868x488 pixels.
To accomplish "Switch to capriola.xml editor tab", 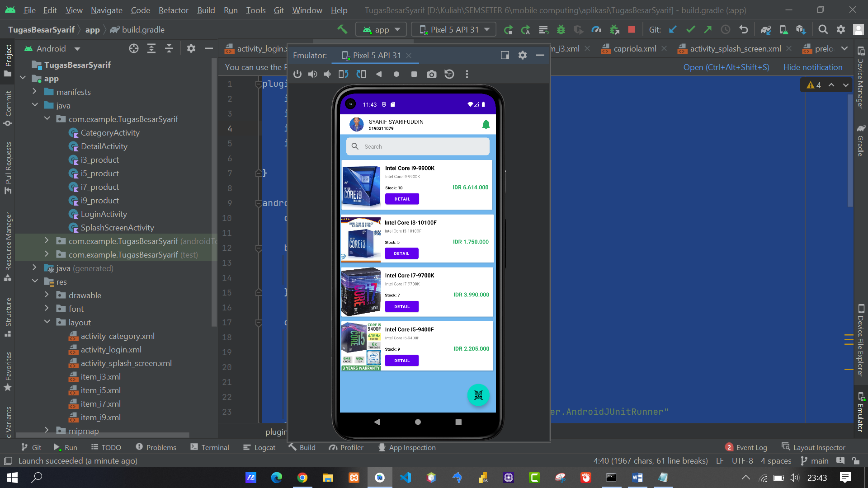I will coord(634,49).
